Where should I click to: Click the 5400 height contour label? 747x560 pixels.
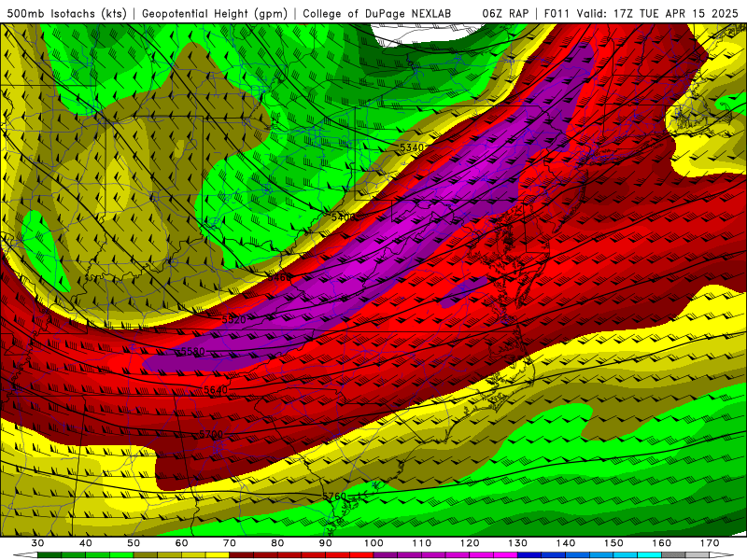(x=343, y=217)
